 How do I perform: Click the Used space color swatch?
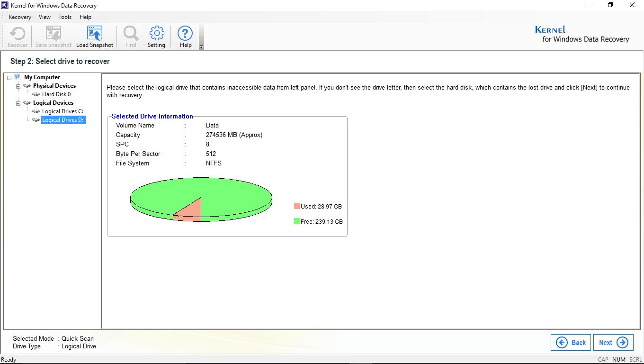click(297, 206)
